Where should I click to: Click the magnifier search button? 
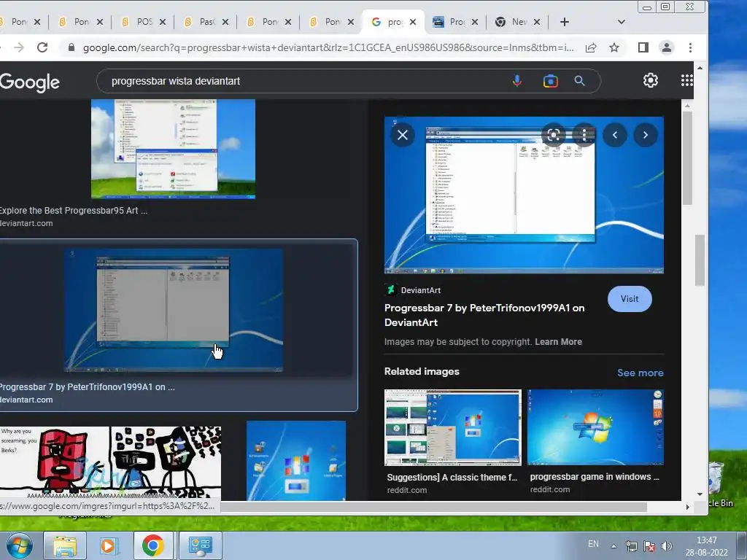click(579, 81)
